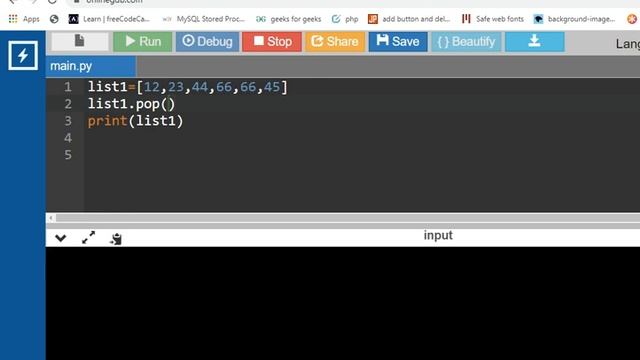Click line number 4 in gutter

pos(68,138)
